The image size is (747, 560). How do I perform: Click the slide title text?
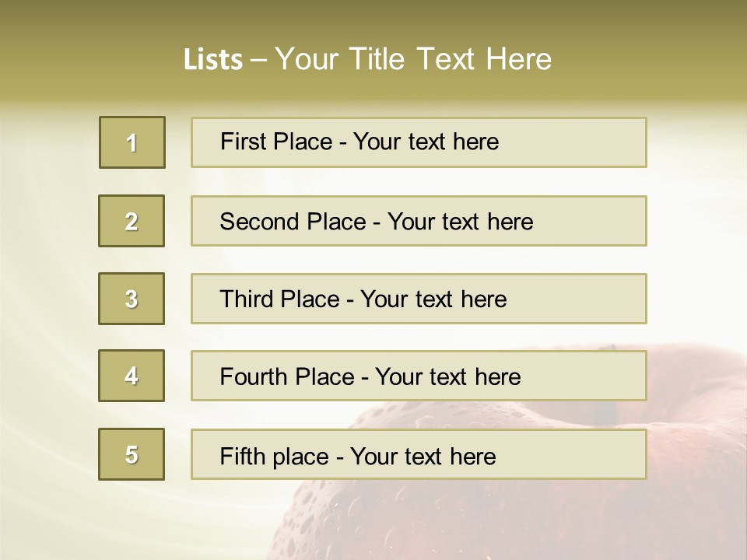(x=368, y=59)
